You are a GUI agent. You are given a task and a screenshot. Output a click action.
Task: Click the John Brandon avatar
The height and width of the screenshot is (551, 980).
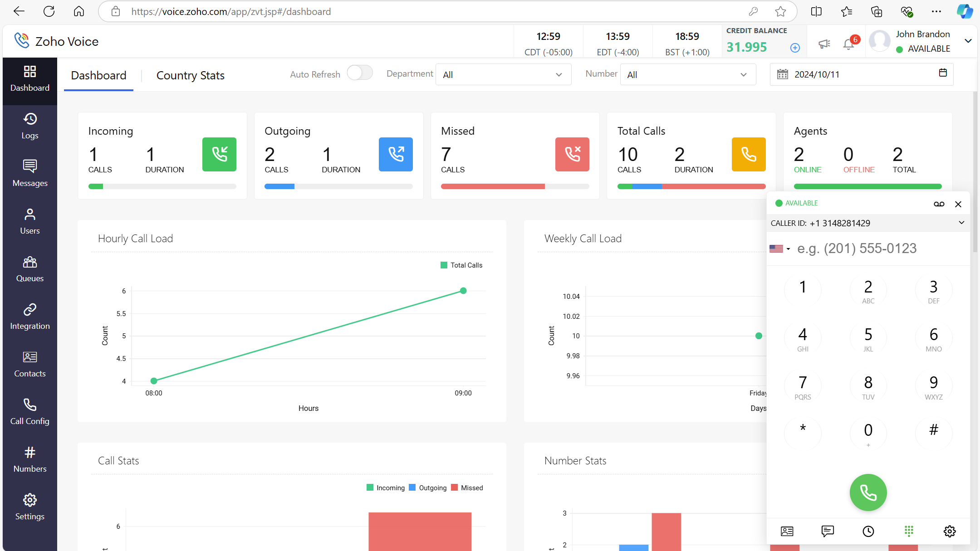[879, 41]
